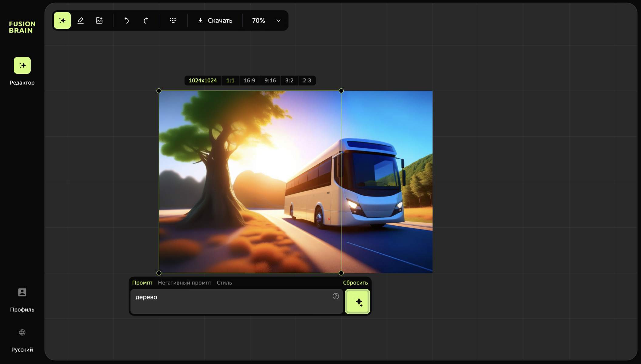Viewport: 641px width, 364px height.
Task: Select the eraser tool icon
Action: click(x=80, y=20)
